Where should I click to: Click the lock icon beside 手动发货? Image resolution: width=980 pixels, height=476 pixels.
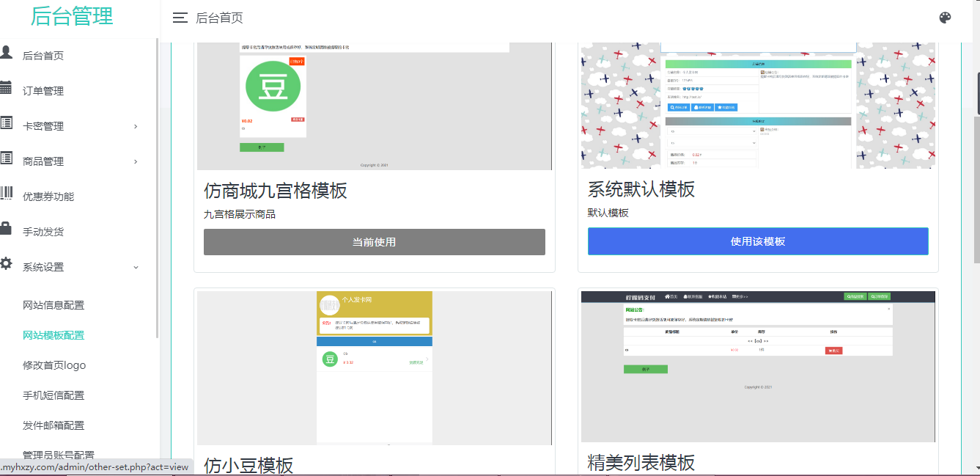[6, 228]
